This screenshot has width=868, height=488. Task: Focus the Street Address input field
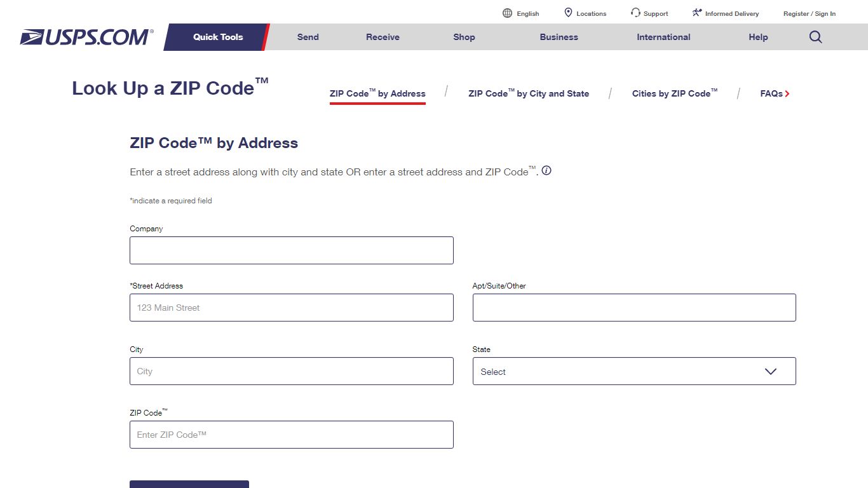pyautogui.click(x=292, y=308)
